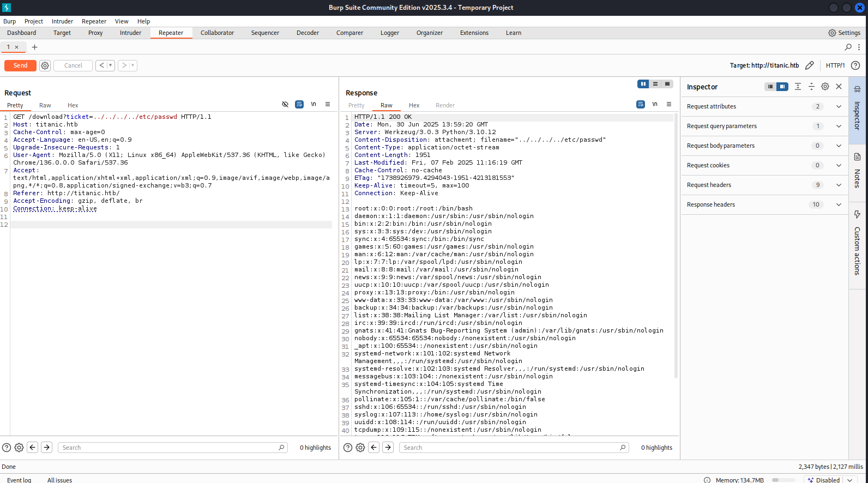
Task: Switch Inspector to side panel layout
Action: (x=782, y=87)
